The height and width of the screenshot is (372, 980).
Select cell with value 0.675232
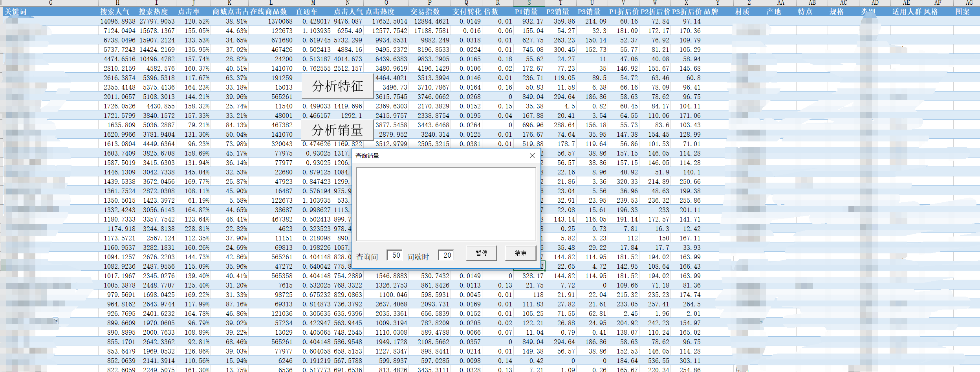(313, 295)
